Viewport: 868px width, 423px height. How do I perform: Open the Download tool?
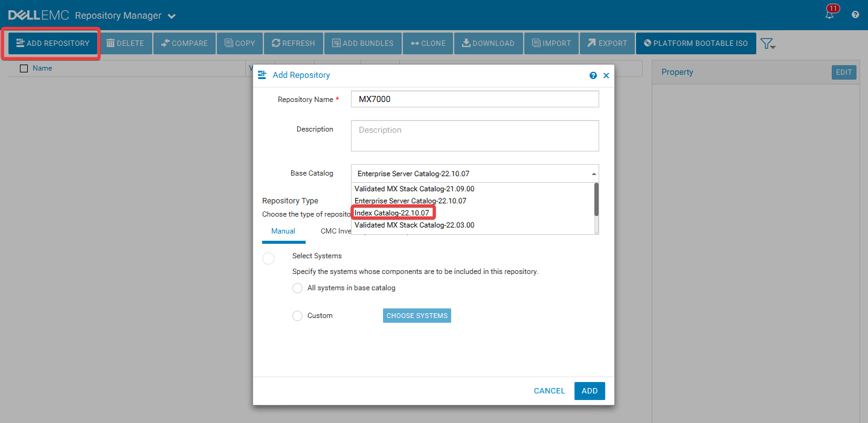pos(465,43)
